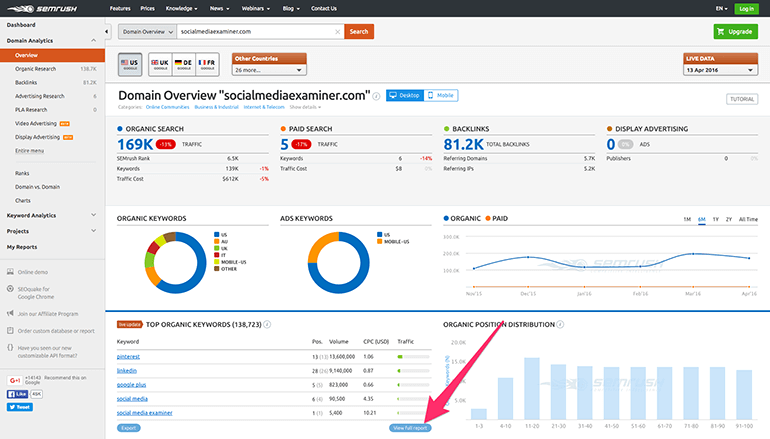Click the Order custom database icon
Viewport: 770px width, 439px height.
tap(10, 330)
